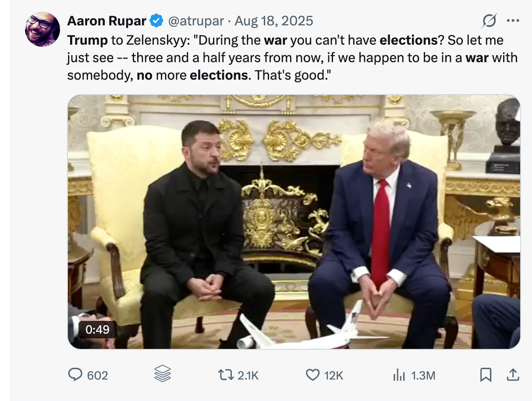Open the three-dot more options menu
This screenshot has width=532, height=401.
click(512, 21)
